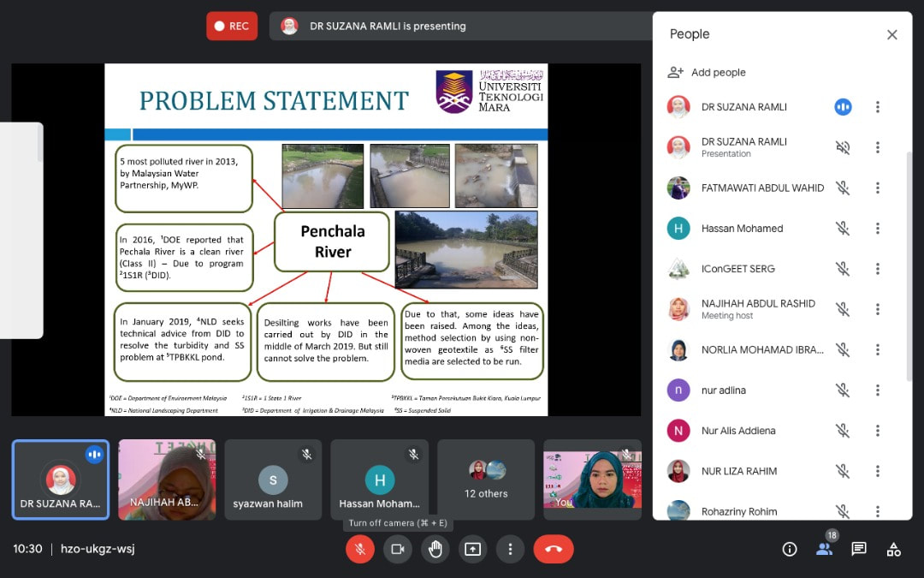Click the red leave call button
924x578 pixels.
[554, 549]
